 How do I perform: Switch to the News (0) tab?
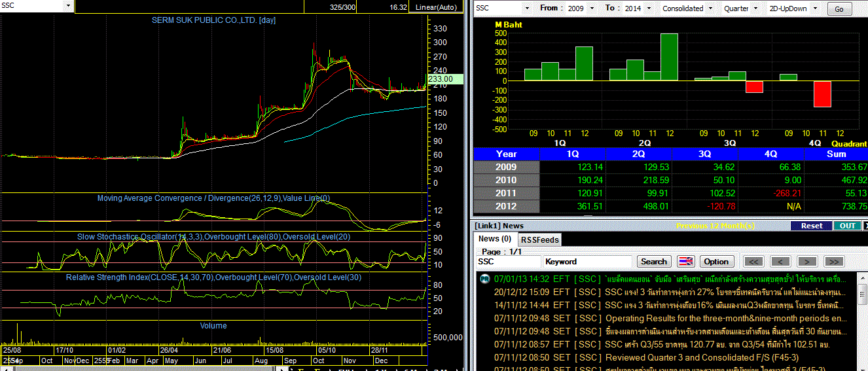[494, 239]
